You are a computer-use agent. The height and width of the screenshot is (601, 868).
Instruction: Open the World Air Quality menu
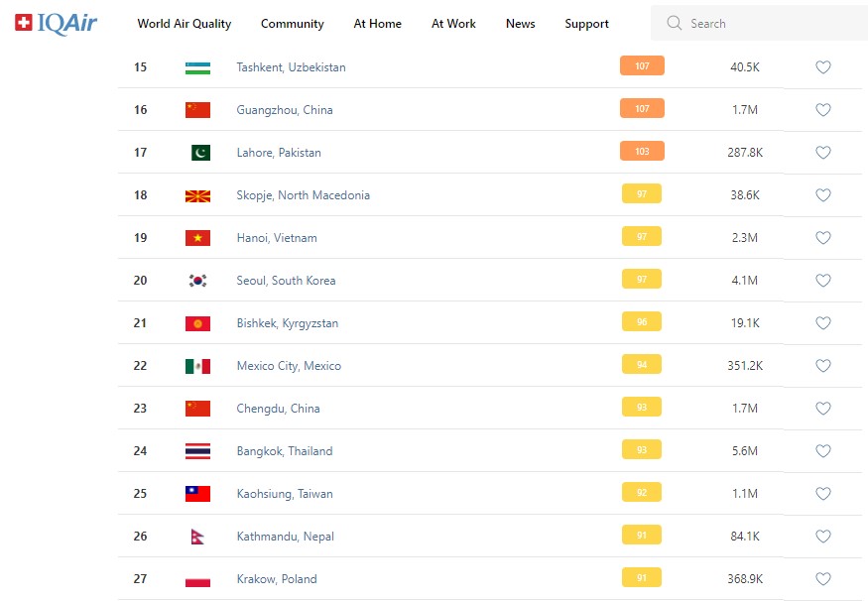pos(185,24)
